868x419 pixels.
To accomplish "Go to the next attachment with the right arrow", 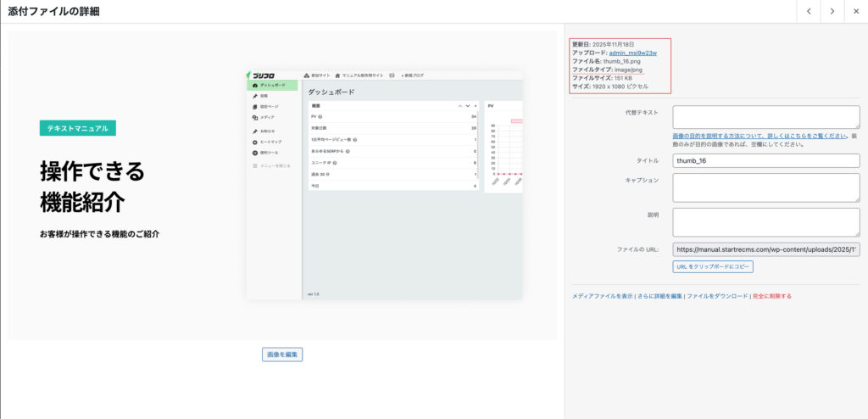I will pos(832,11).
